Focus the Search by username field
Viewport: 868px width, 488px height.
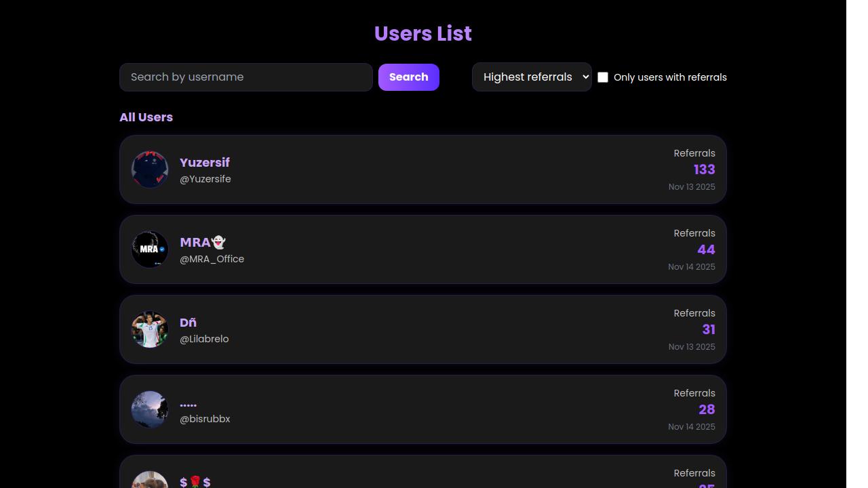[246, 77]
